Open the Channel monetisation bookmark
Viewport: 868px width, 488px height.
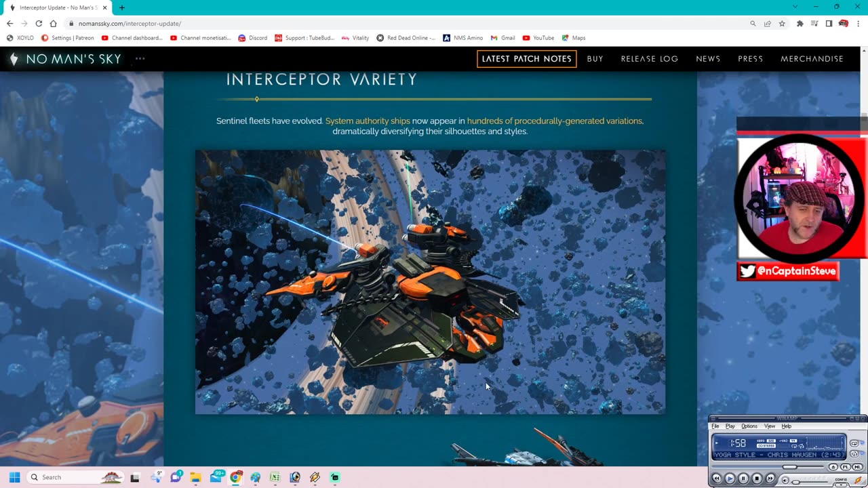pyautogui.click(x=200, y=38)
